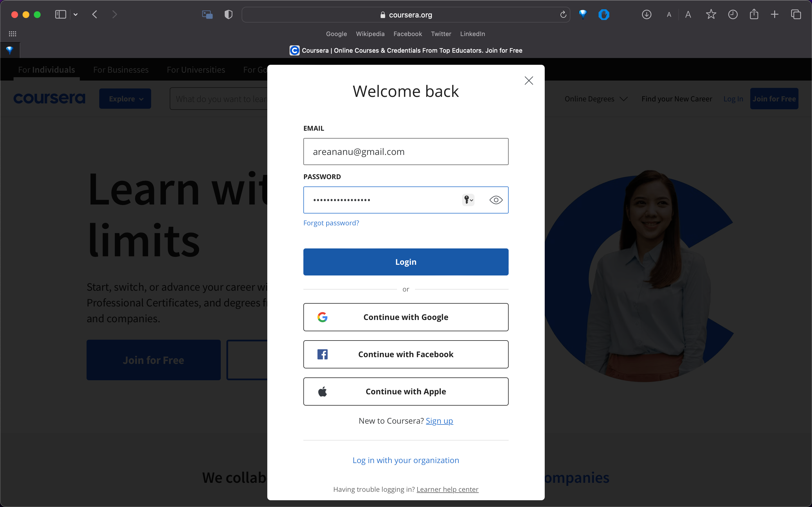
Task: Click the Coursera logo icon in browser tab
Action: [x=295, y=50]
